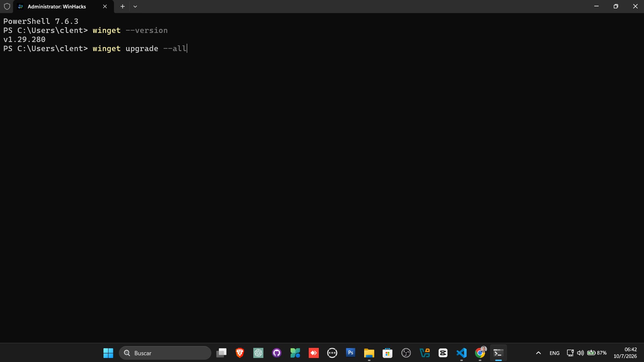Open Microsoft Store from the taskbar
The image size is (644, 362).
click(x=388, y=353)
